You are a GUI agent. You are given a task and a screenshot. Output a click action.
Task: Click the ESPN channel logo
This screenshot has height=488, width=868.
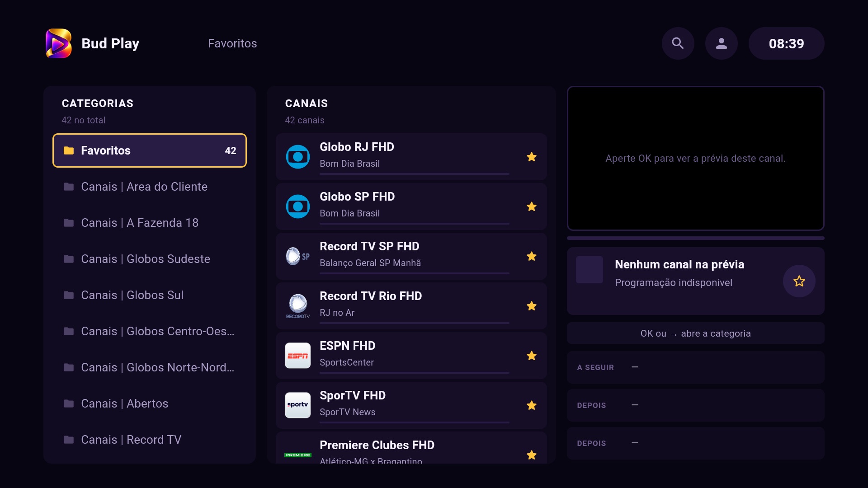(298, 356)
